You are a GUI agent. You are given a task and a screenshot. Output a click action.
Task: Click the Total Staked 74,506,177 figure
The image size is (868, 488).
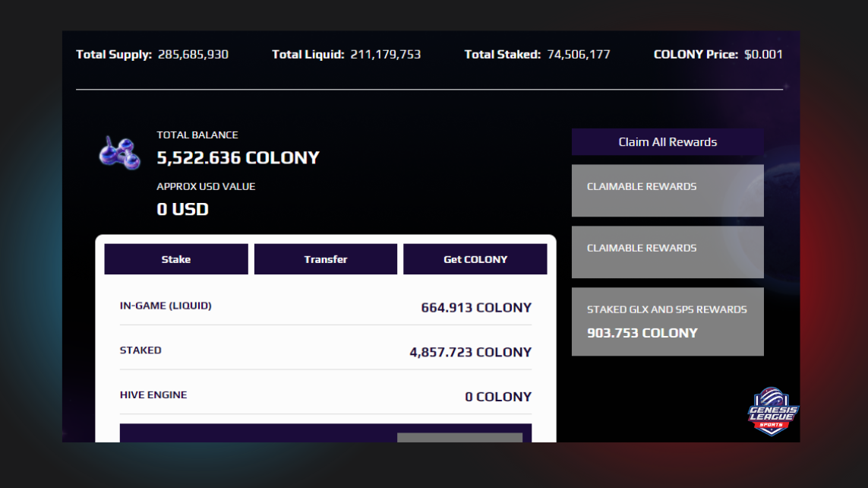click(579, 54)
